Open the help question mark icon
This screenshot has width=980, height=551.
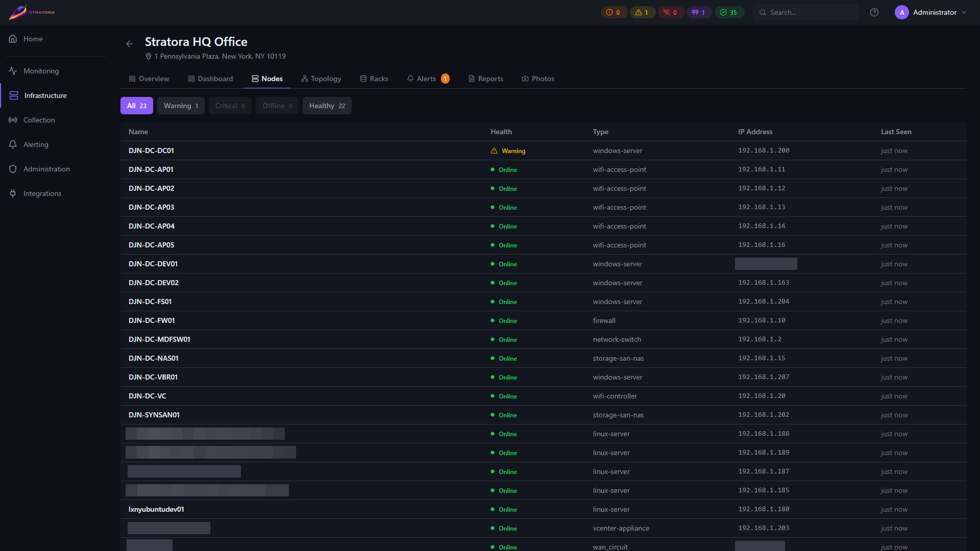coord(874,12)
